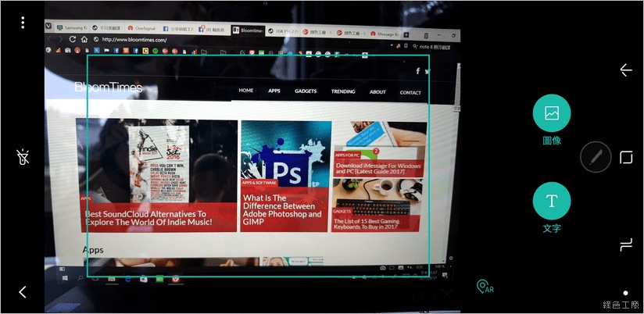Tap the back chevron in Bixby Vision

[x=23, y=292]
